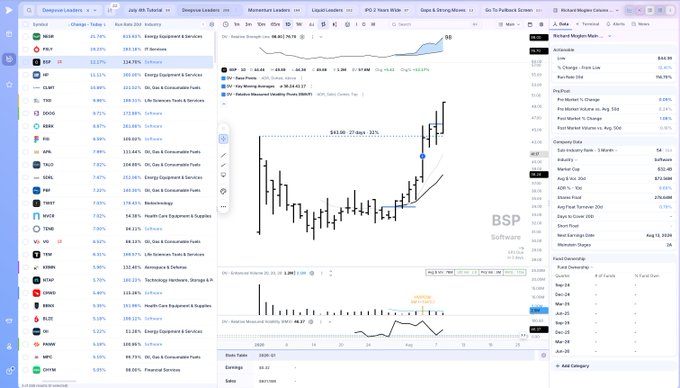Viewport: 680px width, 388px height.
Task: Select the trend line drawing tool
Action: pos(223,155)
